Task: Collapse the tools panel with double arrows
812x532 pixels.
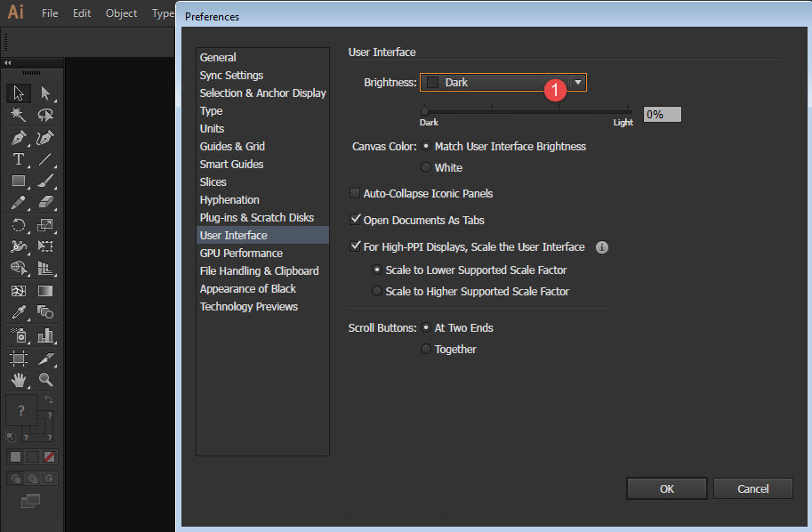Action: click(x=8, y=62)
